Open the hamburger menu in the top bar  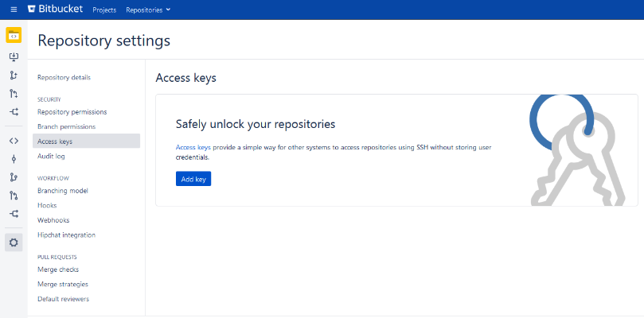coord(14,10)
